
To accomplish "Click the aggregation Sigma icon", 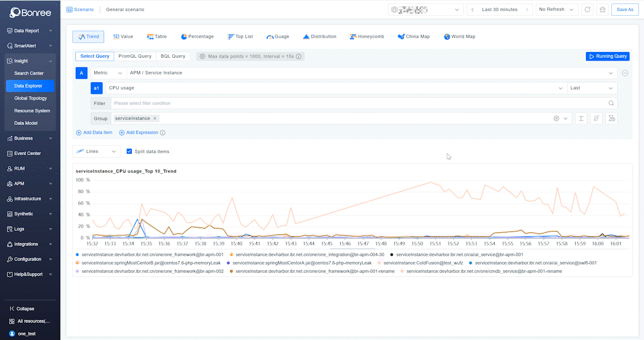I will tap(581, 118).
